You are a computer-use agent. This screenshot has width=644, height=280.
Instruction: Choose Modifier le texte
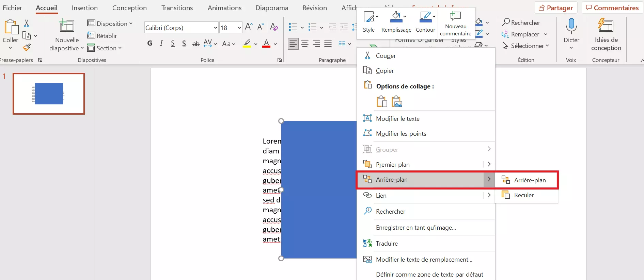tap(426, 118)
